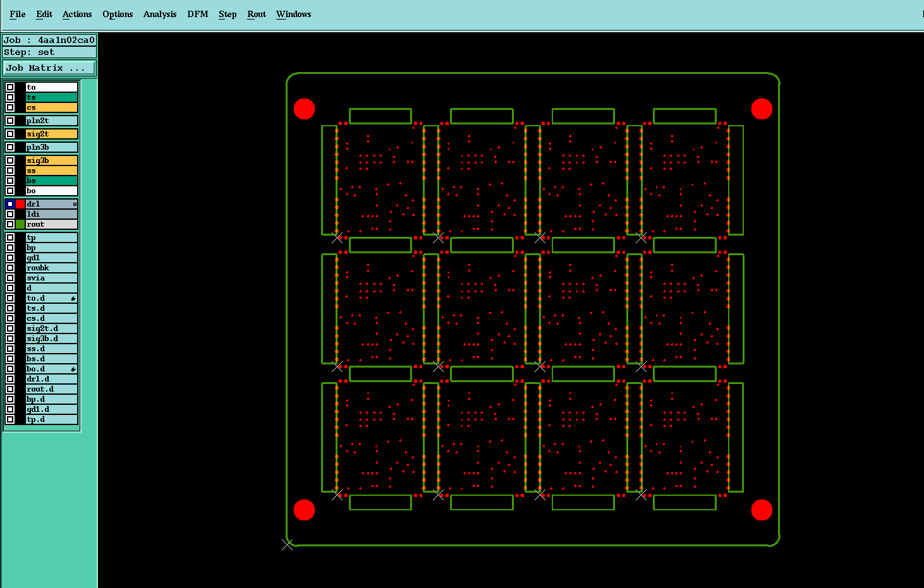The width and height of the screenshot is (924, 588).
Task: Select the tp layer name
Action: click(52, 237)
